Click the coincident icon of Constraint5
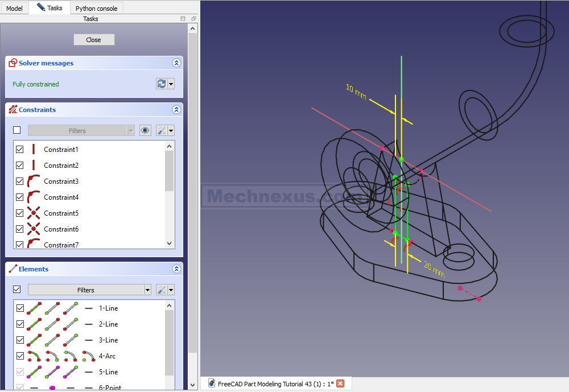Screen dimensions: 569x392 point(34,213)
